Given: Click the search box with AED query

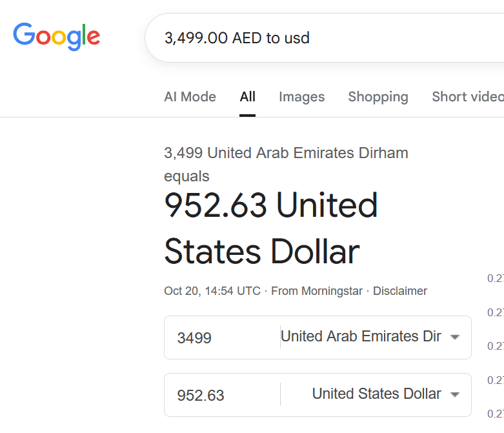Looking at the screenshot, I should (323, 38).
